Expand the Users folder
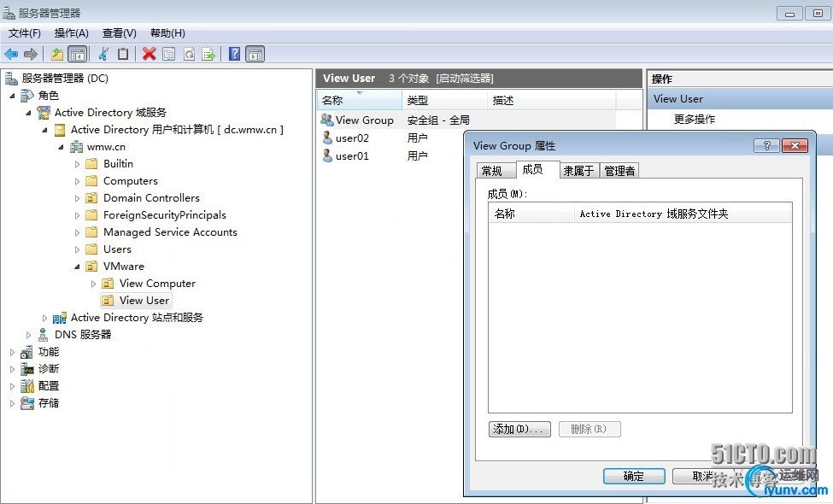The image size is (833, 504). [x=77, y=249]
